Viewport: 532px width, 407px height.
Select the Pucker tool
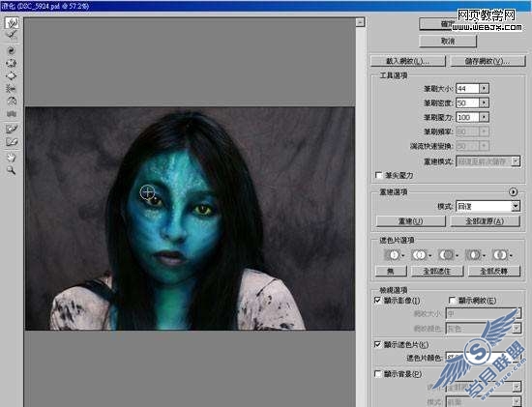pyautogui.click(x=12, y=63)
